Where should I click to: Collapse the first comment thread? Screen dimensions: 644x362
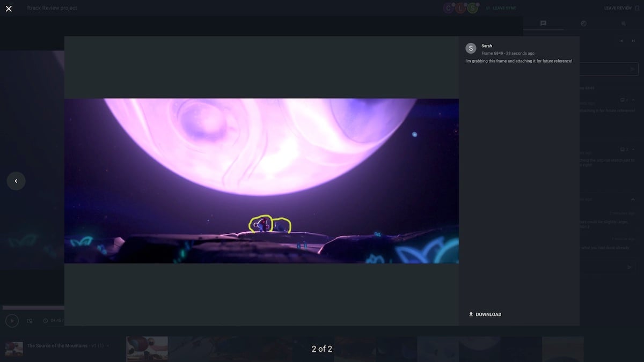(x=633, y=100)
